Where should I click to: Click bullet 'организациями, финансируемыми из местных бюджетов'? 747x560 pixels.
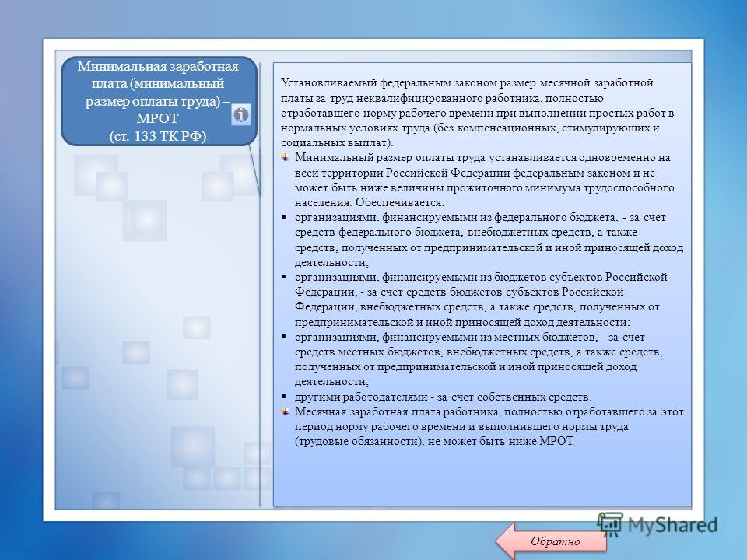[479, 359]
